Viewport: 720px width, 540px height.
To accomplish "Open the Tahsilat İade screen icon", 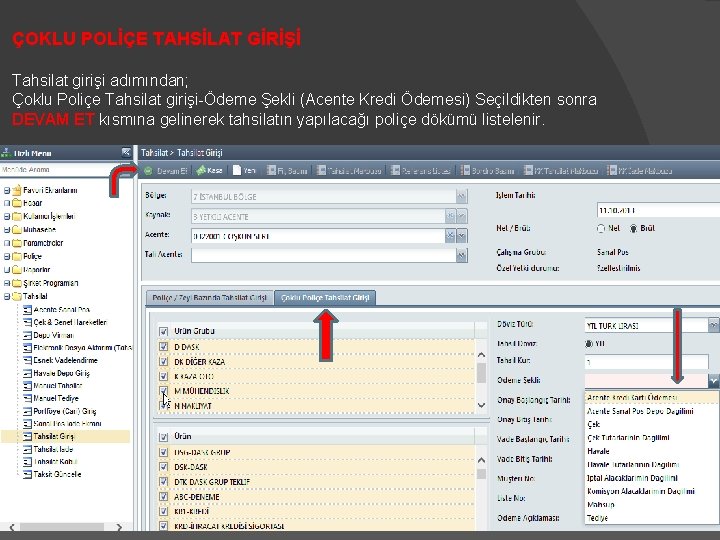I will point(28,449).
